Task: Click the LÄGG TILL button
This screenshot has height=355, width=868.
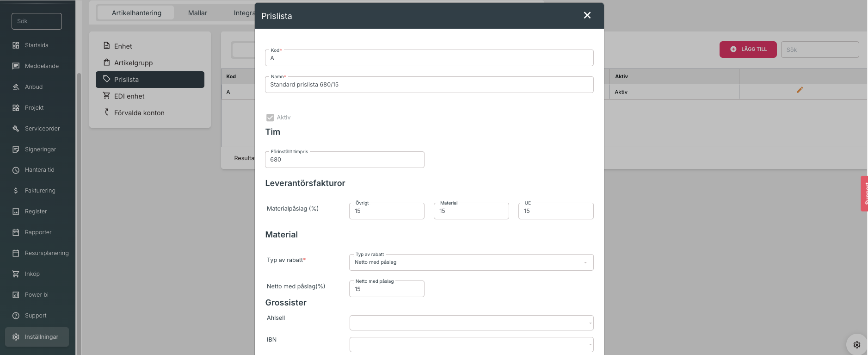Action: (x=748, y=50)
